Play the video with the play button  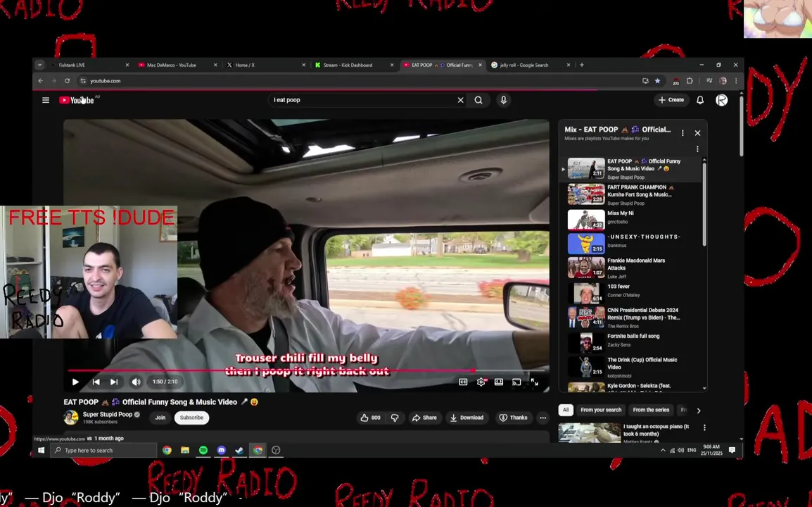click(x=75, y=382)
